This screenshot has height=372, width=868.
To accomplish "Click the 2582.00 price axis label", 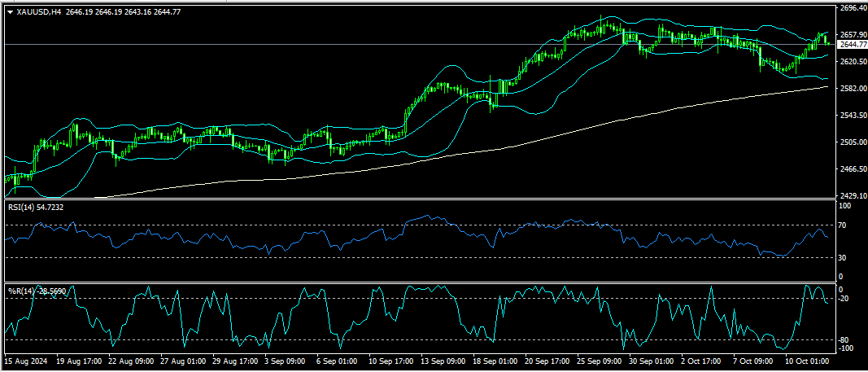I will point(850,89).
